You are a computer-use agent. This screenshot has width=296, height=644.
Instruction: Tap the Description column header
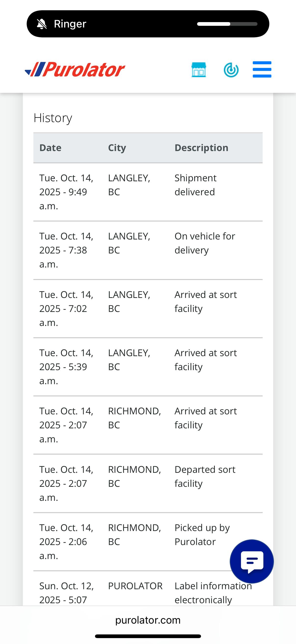201,148
